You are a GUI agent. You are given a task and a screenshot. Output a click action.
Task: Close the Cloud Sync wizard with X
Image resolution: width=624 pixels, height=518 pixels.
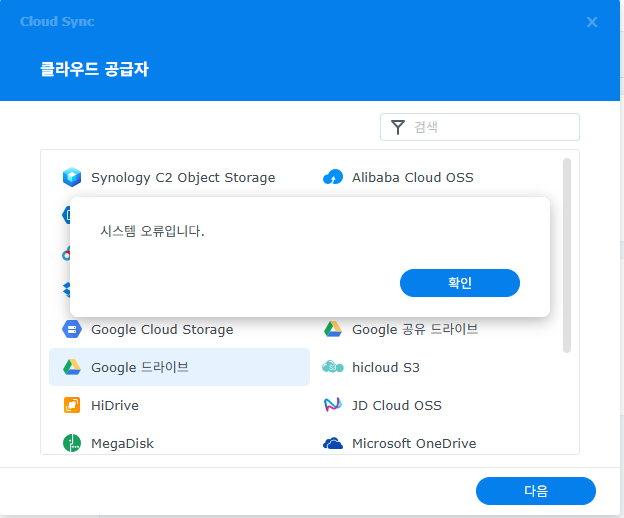point(592,22)
